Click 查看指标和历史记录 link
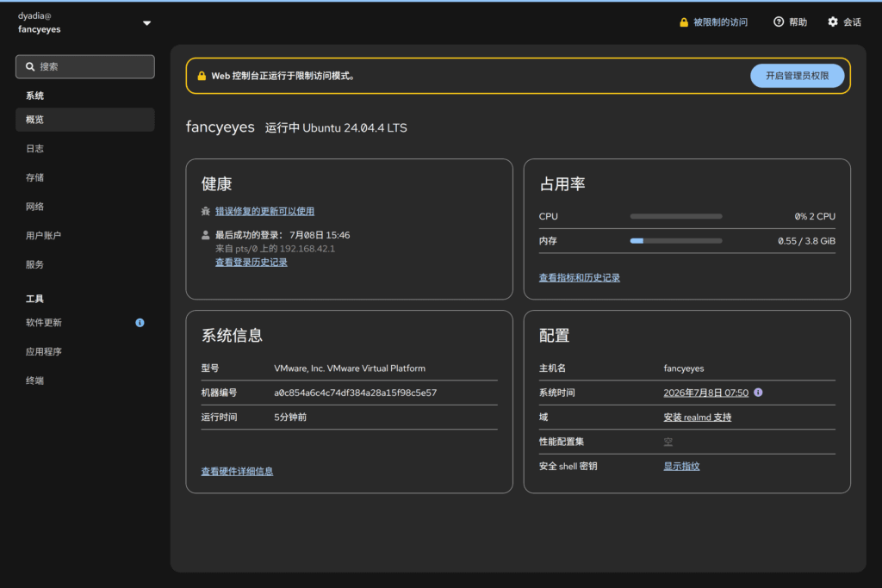 [579, 278]
